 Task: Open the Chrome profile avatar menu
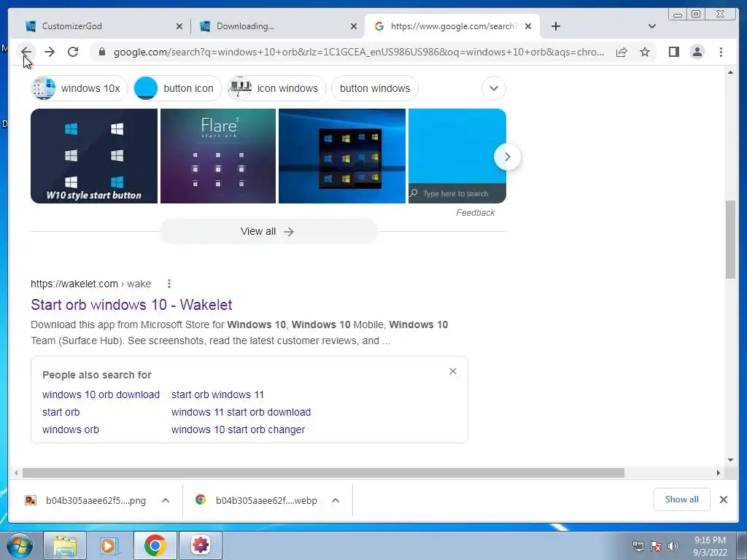[x=697, y=52]
